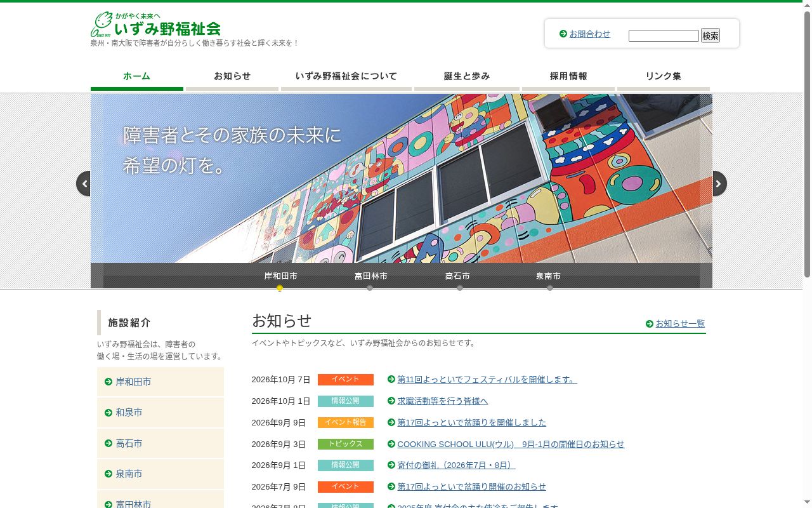
Task: Click the date 2026年7月 9日
Action: coord(278,487)
